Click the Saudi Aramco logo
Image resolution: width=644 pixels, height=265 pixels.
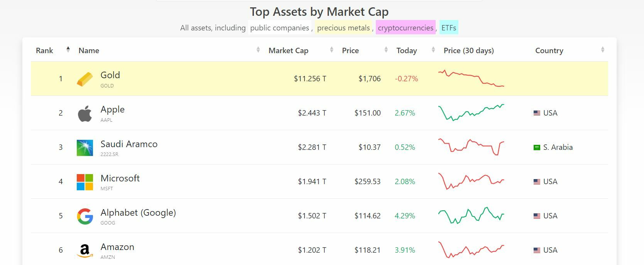tap(85, 148)
